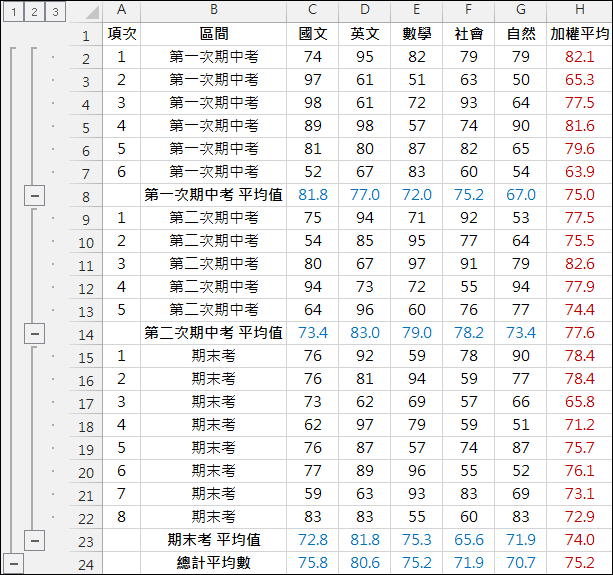Click the 加權平均 header cell

coord(579,34)
